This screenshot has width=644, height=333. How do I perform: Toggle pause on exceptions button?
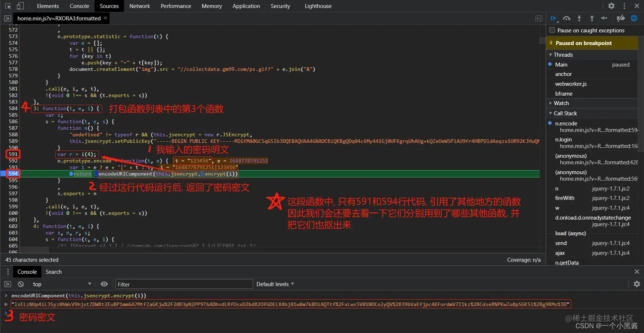pos(633,18)
